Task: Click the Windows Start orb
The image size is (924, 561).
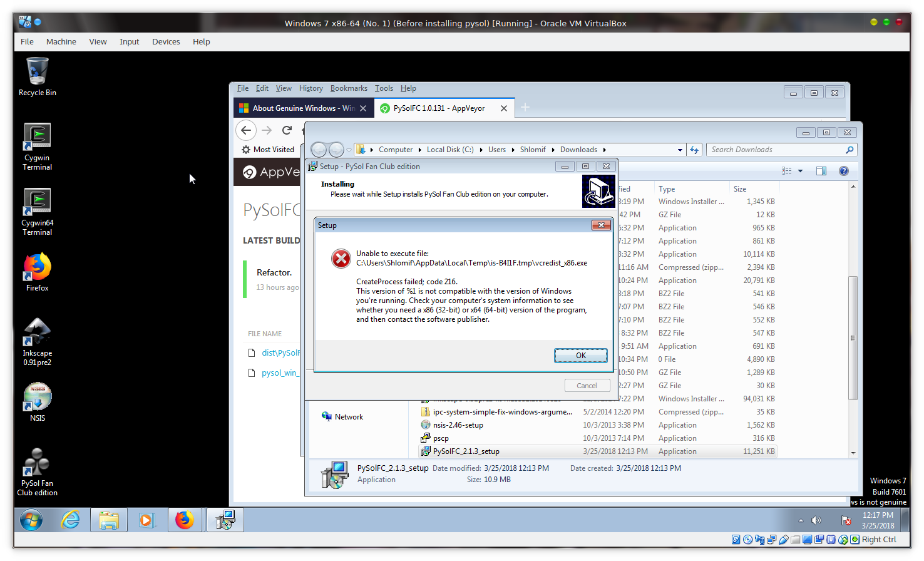Action: coord(31,520)
